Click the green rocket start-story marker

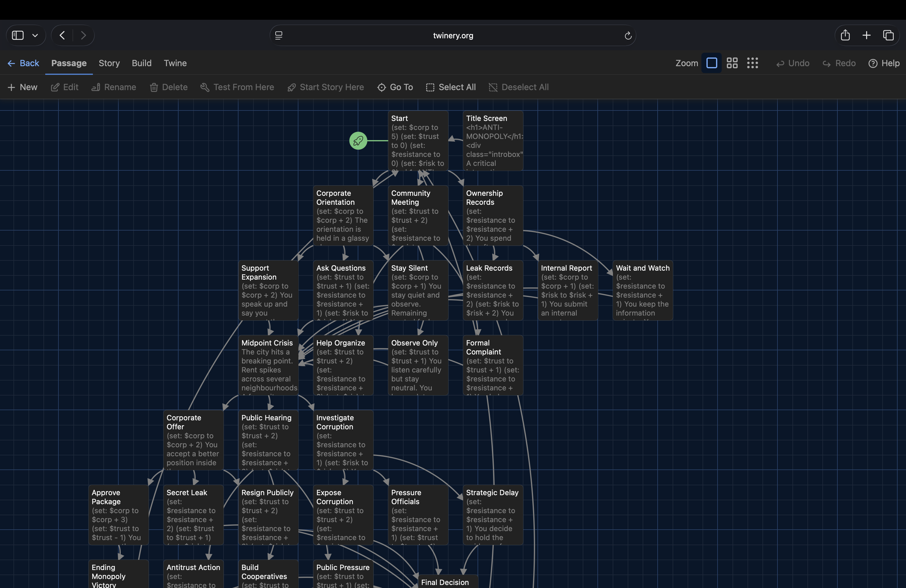tap(358, 141)
